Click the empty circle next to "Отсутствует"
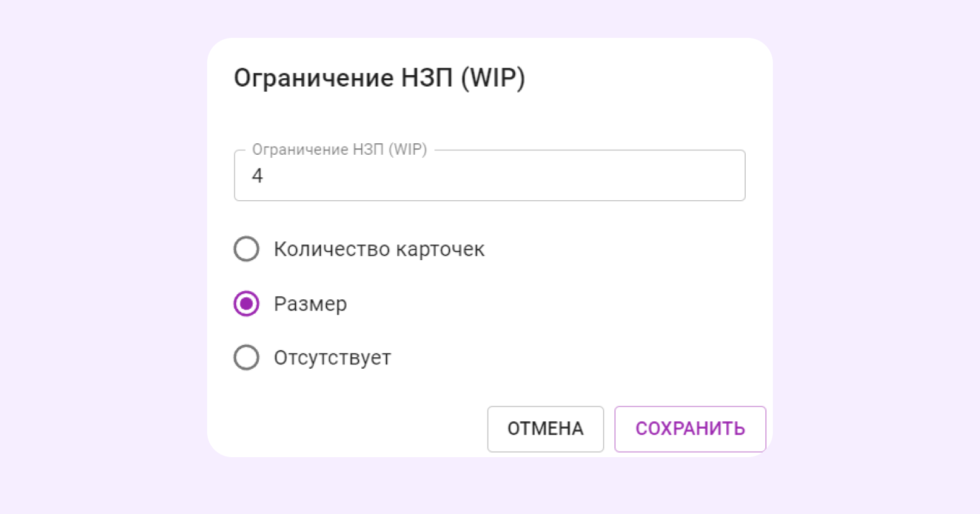The width and height of the screenshot is (980, 514). 246,357
